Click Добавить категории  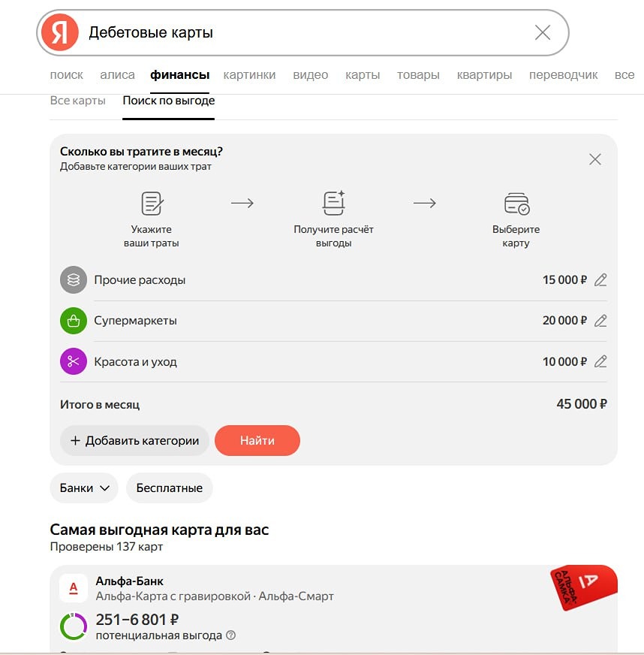point(134,440)
